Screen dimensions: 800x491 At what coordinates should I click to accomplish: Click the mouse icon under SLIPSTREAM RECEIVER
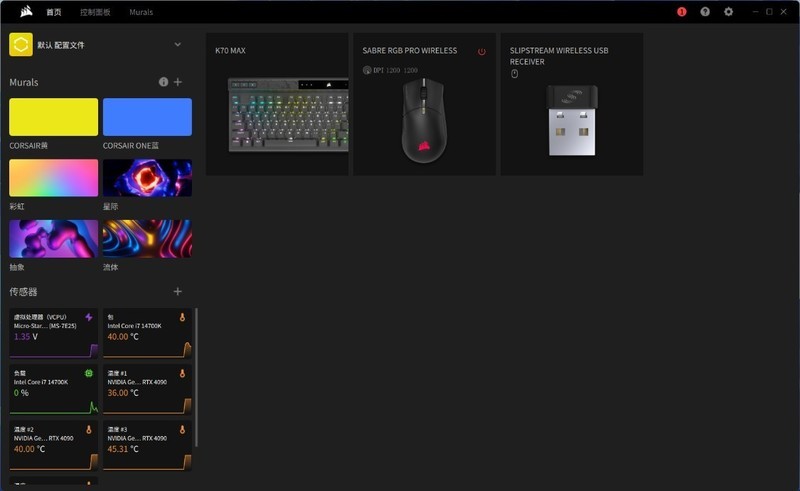pyautogui.click(x=514, y=74)
